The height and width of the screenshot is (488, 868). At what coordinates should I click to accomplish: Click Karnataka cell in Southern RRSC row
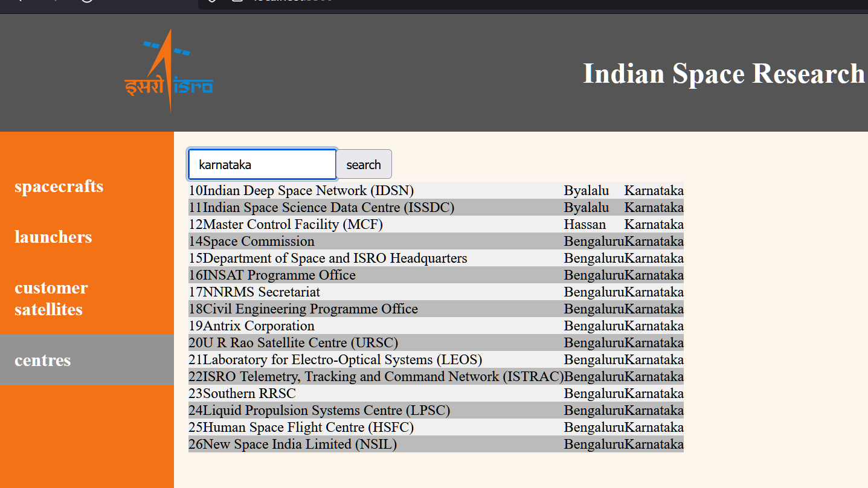(654, 393)
